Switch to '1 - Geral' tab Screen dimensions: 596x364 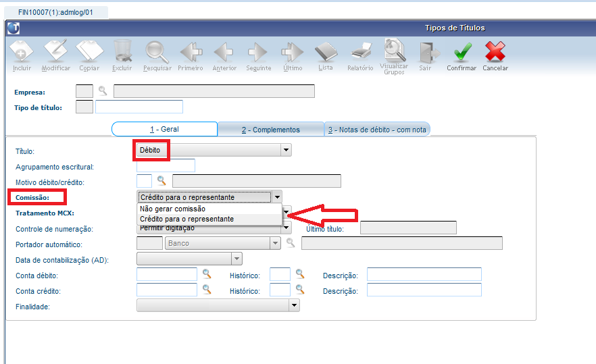164,129
